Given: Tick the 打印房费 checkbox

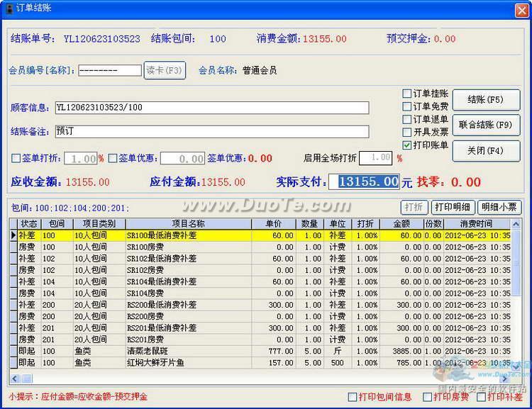Looking at the screenshot, I should point(428,397).
